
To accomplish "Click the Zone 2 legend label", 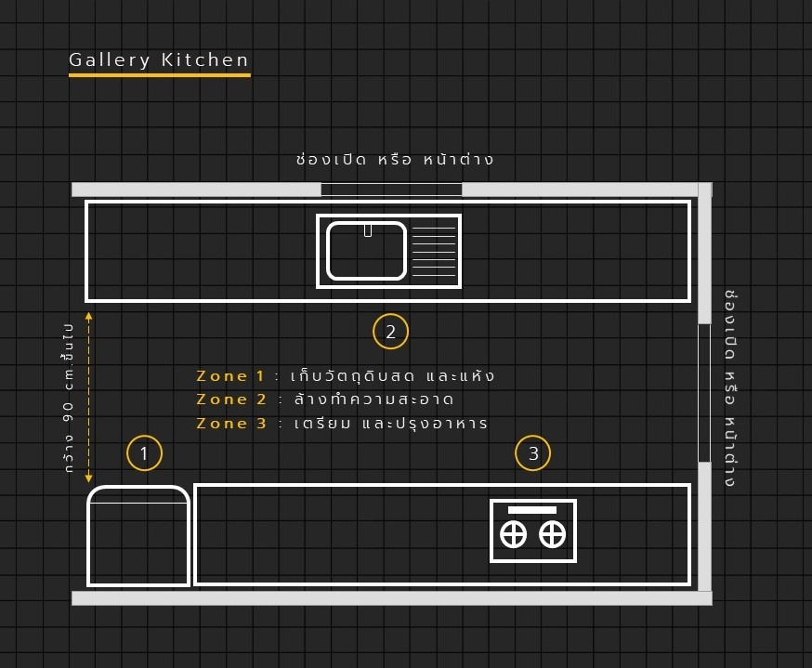I will point(231,399).
